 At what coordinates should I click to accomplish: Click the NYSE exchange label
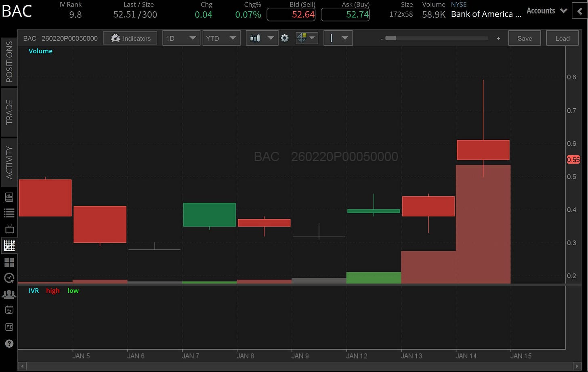459,4
